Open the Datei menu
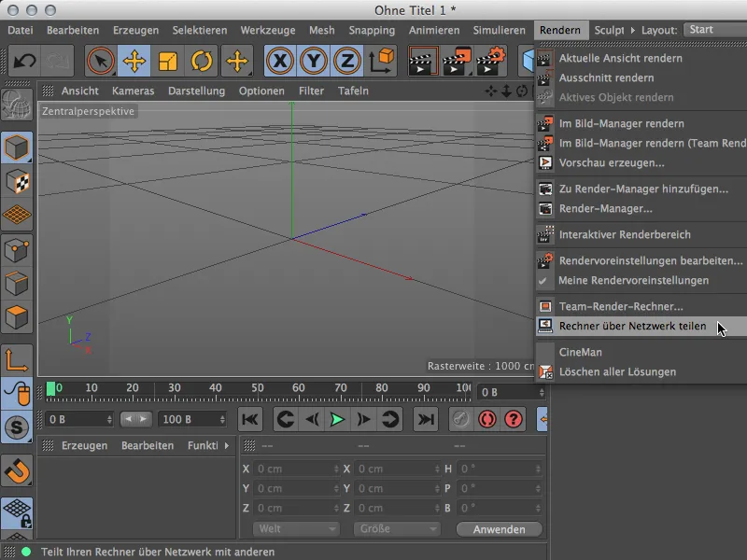Viewport: 747px width, 560px height. click(x=21, y=31)
